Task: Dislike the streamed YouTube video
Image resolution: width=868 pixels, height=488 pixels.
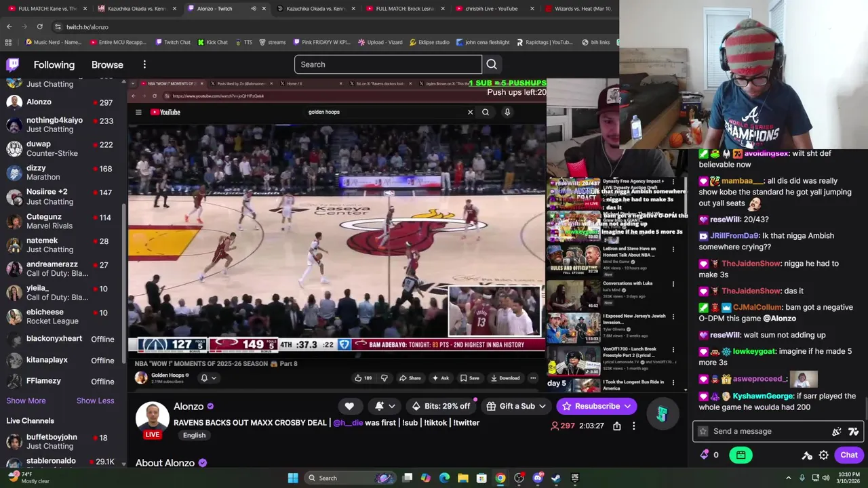Action: tap(384, 378)
